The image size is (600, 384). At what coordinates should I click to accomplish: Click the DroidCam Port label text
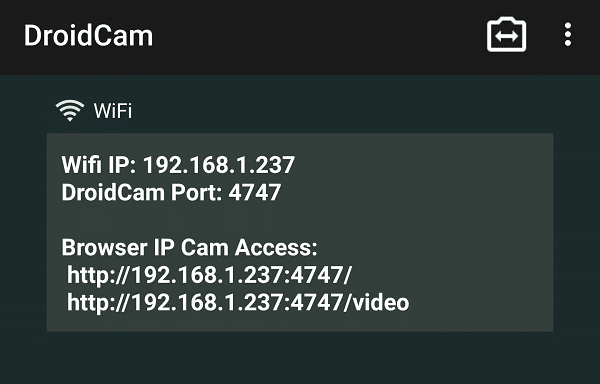tap(142, 192)
